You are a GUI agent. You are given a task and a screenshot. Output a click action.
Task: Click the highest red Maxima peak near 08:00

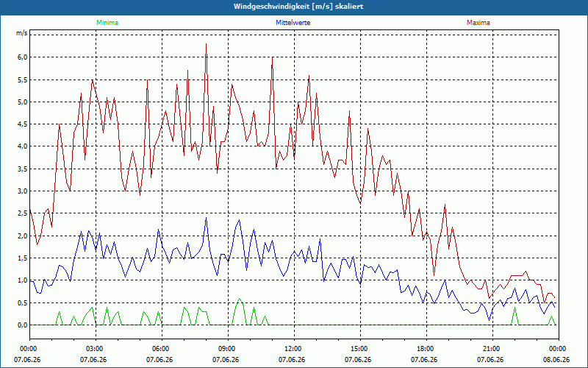tap(206, 44)
